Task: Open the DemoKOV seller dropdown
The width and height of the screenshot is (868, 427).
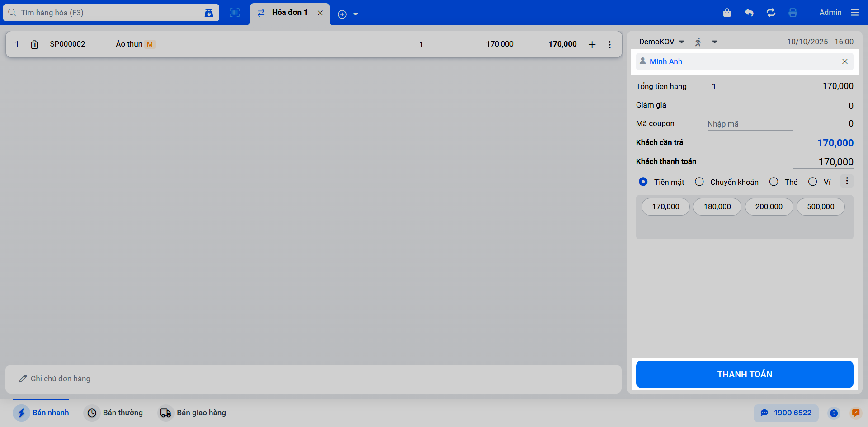Action: [661, 42]
